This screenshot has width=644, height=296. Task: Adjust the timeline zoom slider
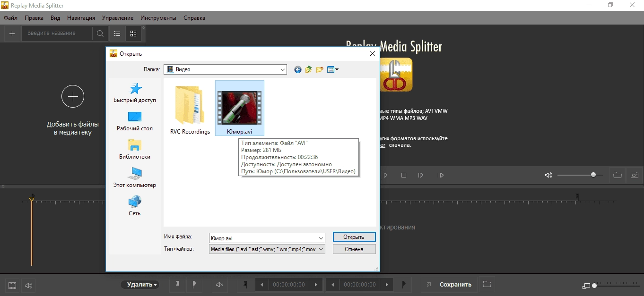pos(617,286)
